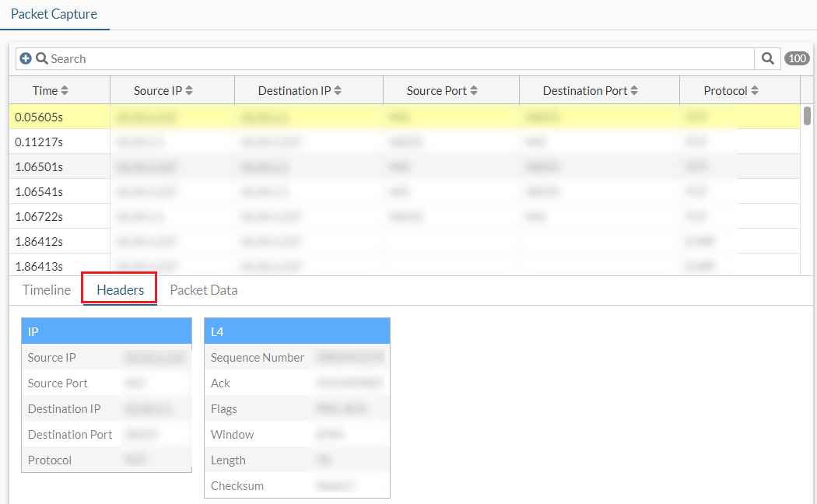Click inside the Search input field
This screenshot has width=817, height=504.
(x=311, y=58)
